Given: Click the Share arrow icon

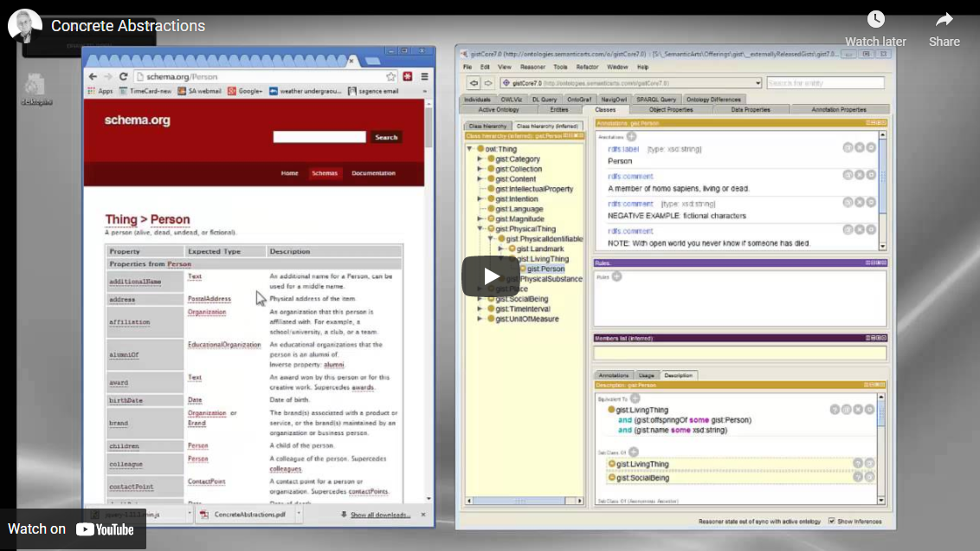Looking at the screenshot, I should coord(944,19).
